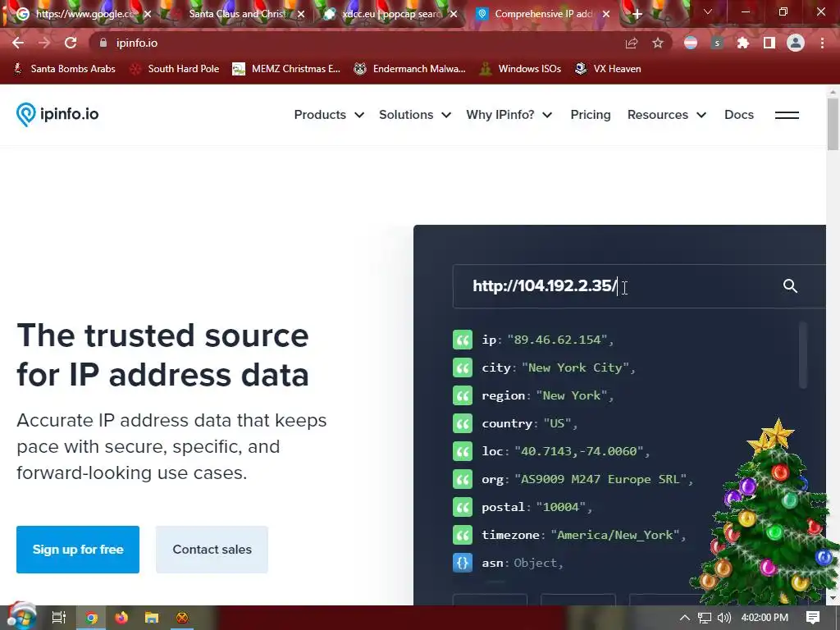This screenshot has height=630, width=840.
Task: Click the quote icon beside the city field
Action: pyautogui.click(x=463, y=367)
